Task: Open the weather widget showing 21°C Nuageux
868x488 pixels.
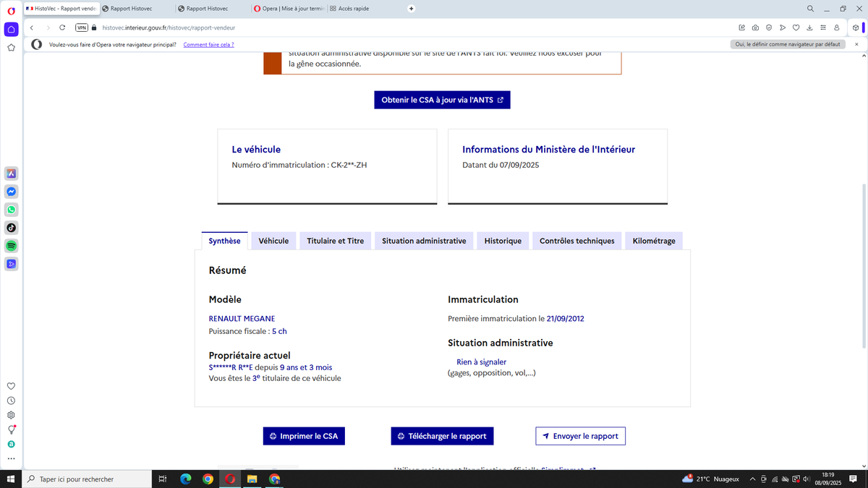Action: click(x=711, y=479)
